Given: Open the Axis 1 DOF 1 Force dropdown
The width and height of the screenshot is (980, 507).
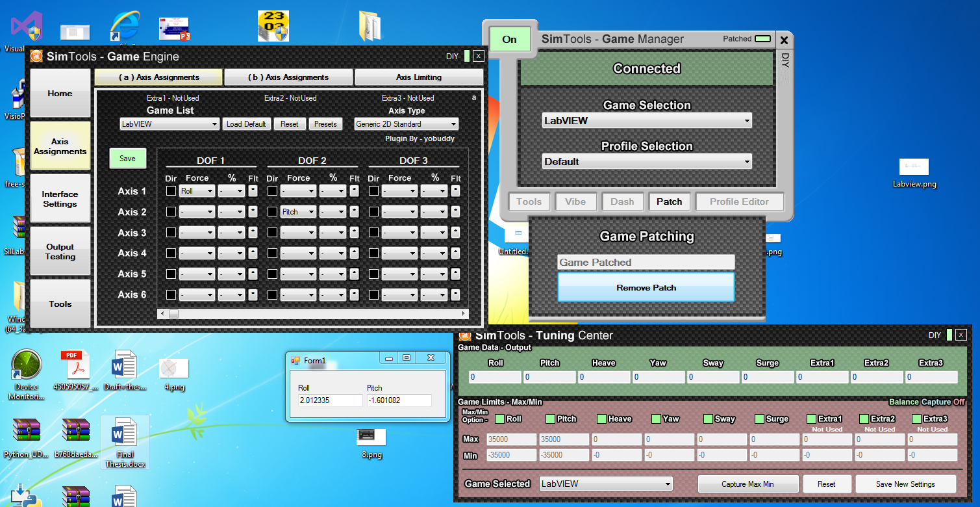Looking at the screenshot, I should click(197, 191).
